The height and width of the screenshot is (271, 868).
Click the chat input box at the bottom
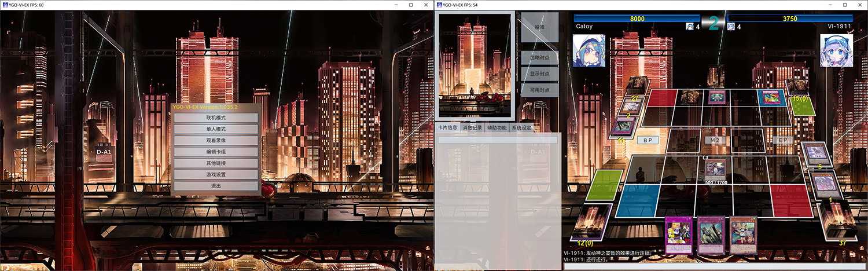tap(715, 267)
